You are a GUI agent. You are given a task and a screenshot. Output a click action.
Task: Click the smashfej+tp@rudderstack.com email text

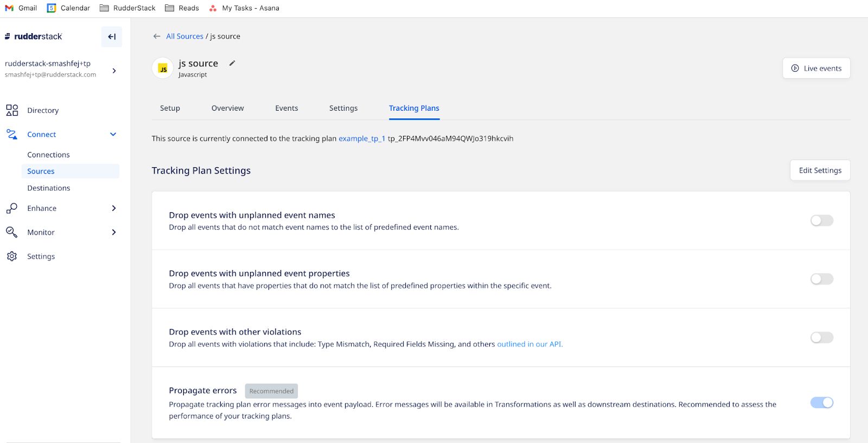[50, 75]
